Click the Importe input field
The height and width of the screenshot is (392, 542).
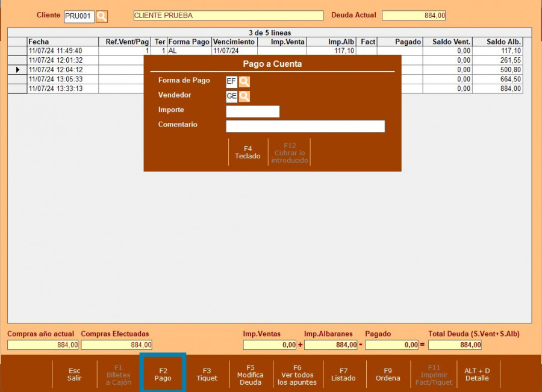[252, 111]
